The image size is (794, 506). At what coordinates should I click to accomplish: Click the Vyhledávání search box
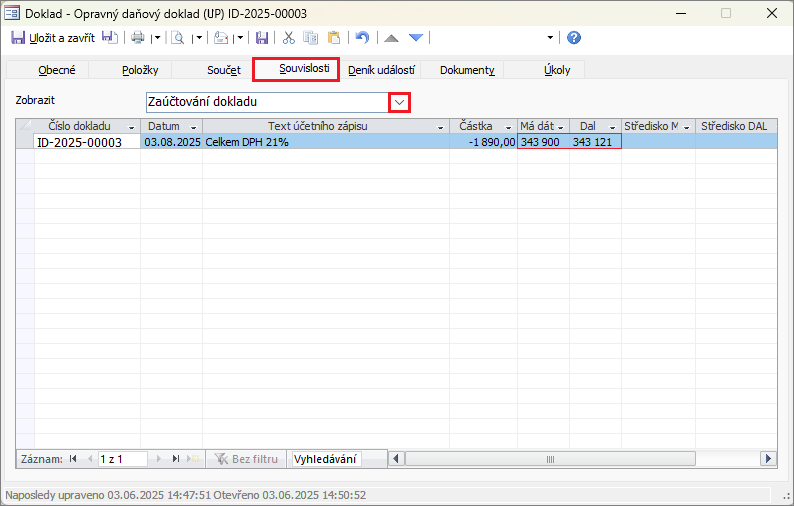(x=326, y=459)
